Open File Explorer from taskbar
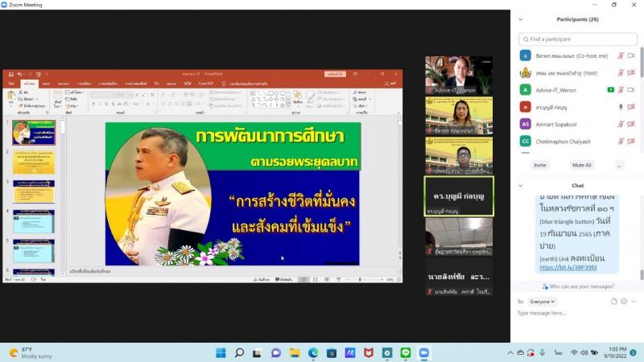The image size is (644, 362). click(295, 353)
